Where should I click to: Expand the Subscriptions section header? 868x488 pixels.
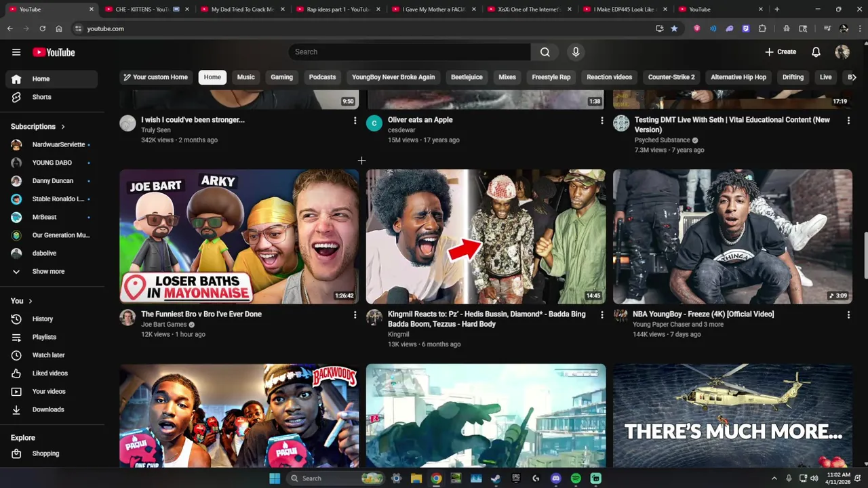pyautogui.click(x=39, y=127)
